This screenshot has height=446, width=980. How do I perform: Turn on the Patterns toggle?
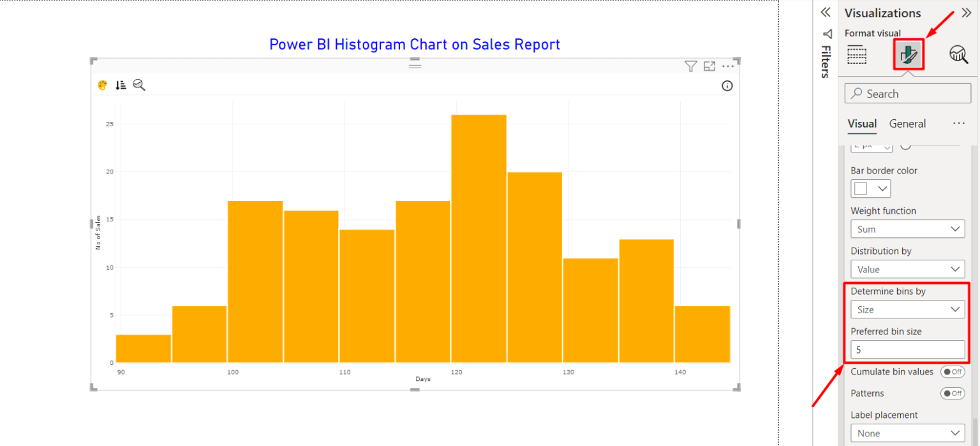[x=953, y=393]
